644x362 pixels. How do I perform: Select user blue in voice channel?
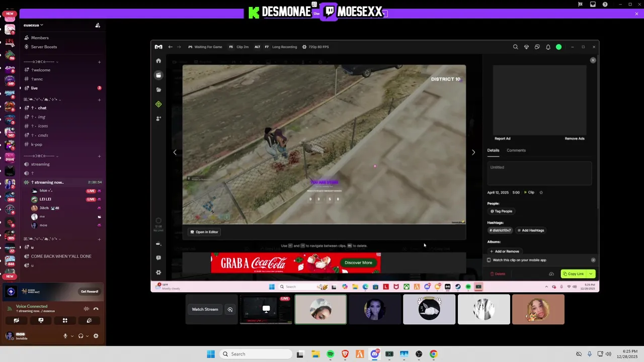pyautogui.click(x=45, y=191)
